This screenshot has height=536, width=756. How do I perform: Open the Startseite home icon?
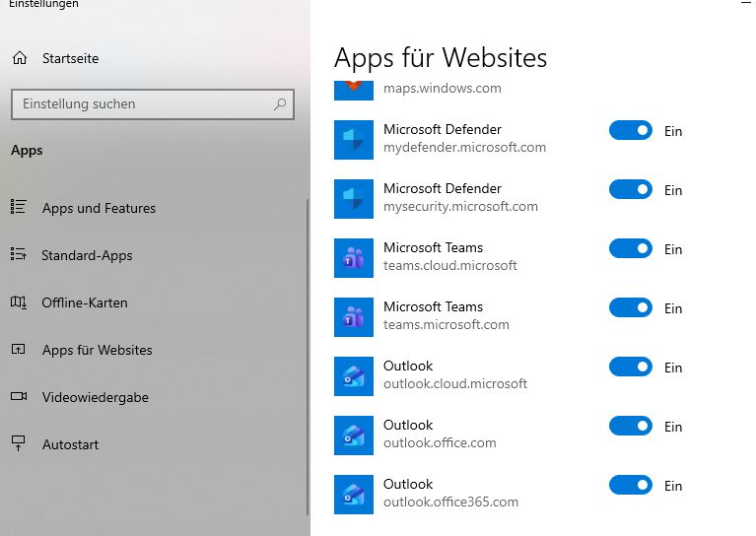pos(20,58)
